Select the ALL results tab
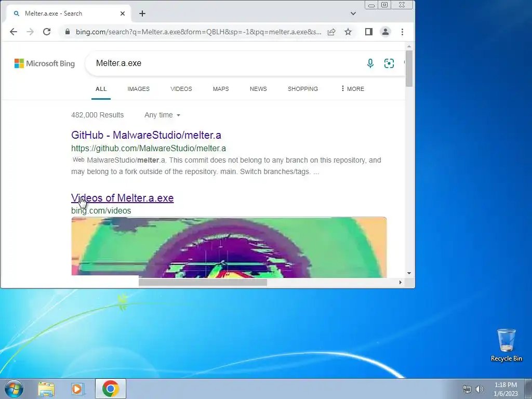 pyautogui.click(x=101, y=89)
